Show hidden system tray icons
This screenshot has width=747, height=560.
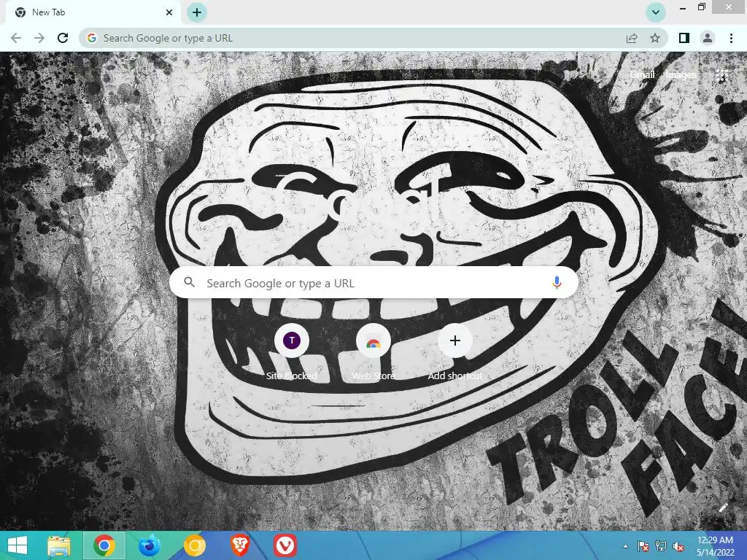coord(625,546)
